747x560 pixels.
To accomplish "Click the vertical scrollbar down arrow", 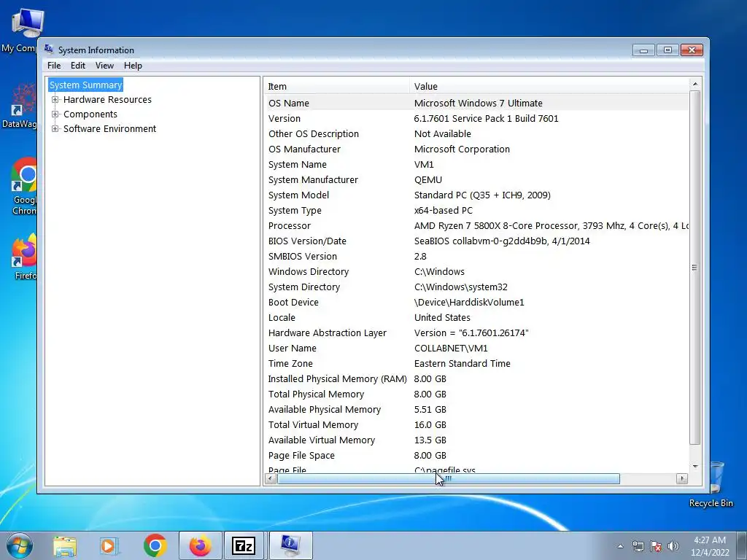I will point(695,466).
